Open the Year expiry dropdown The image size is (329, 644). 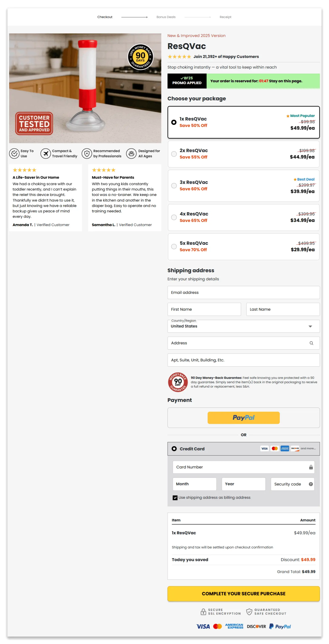(x=243, y=484)
